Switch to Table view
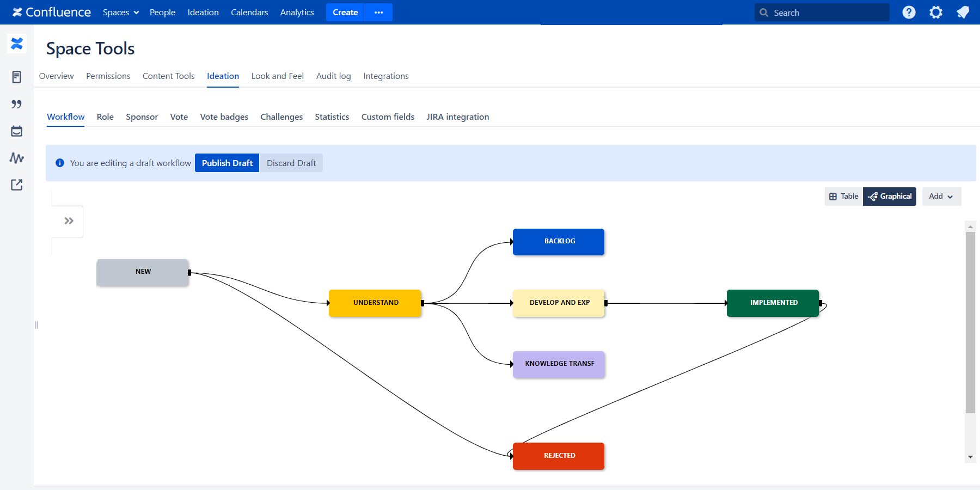 [x=844, y=196]
